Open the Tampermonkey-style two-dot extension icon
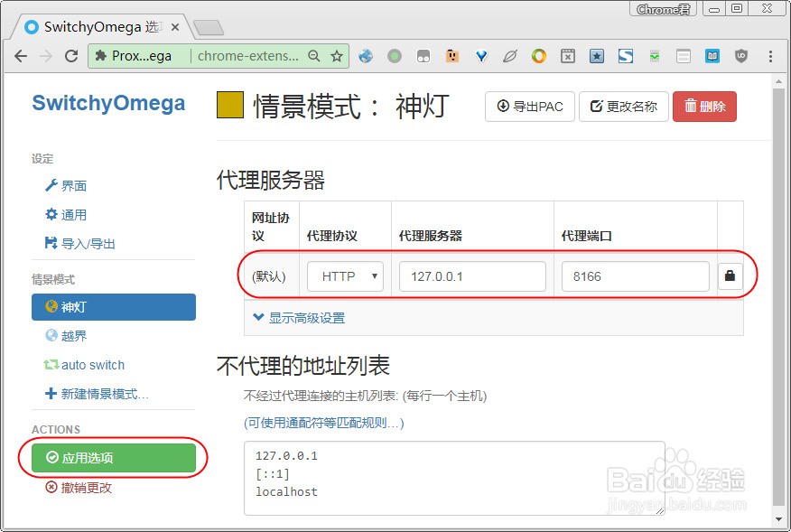 coord(423,56)
